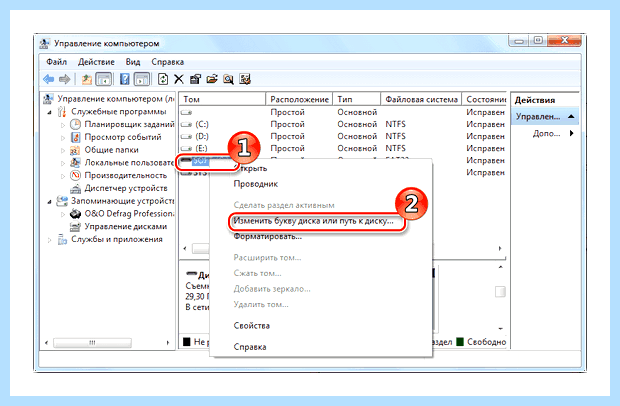This screenshot has width=620, height=406.
Task: Click the Back arrow in the toolbar
Action: (49, 79)
